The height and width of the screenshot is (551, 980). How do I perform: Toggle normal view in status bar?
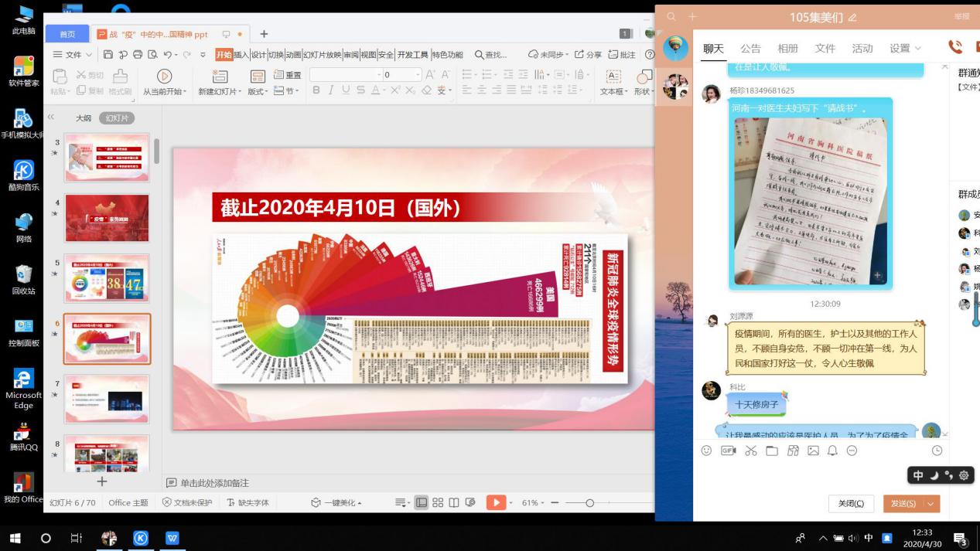[x=422, y=503]
